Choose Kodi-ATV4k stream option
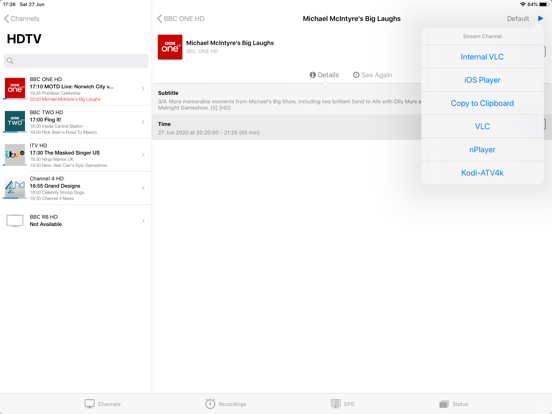The width and height of the screenshot is (552, 414). tap(482, 173)
